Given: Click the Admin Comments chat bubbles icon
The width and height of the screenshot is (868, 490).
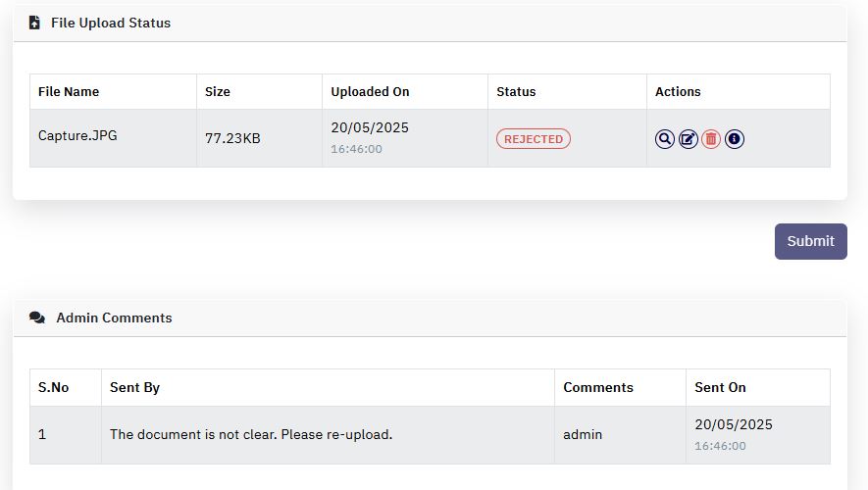Looking at the screenshot, I should tap(37, 318).
